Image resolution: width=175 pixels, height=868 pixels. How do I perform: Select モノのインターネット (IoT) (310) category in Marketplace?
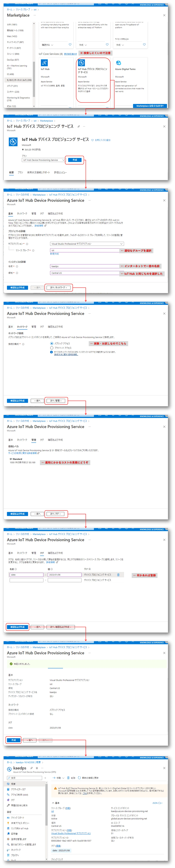[19, 80]
